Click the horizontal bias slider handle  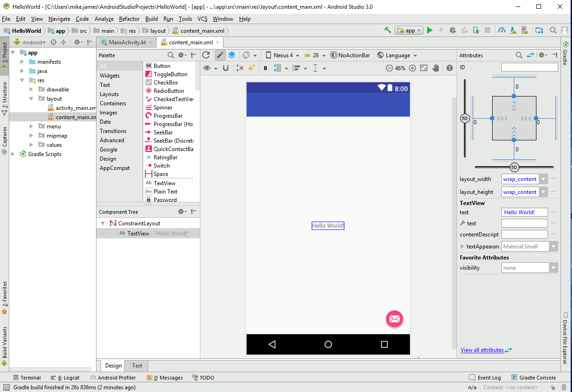(514, 167)
